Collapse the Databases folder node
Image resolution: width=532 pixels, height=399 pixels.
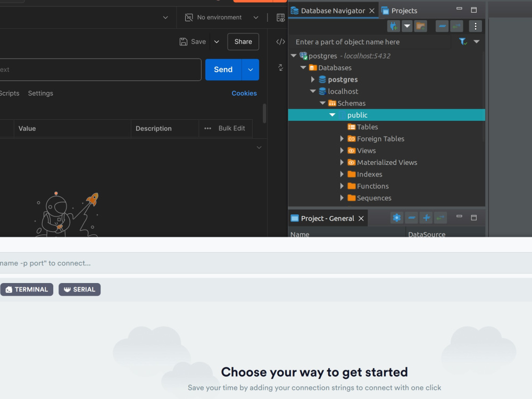pyautogui.click(x=303, y=68)
